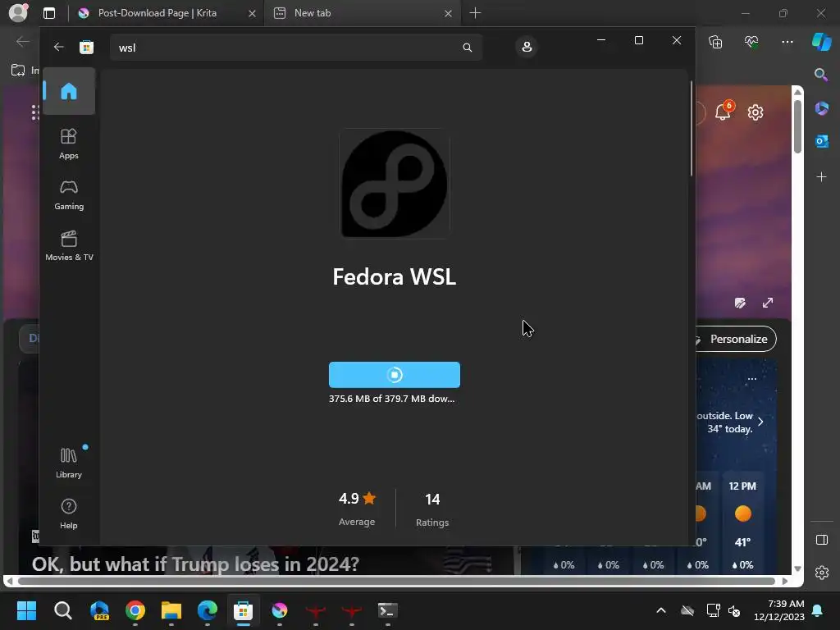840x630 pixels.
Task: Open Library in Store sidebar
Action: pyautogui.click(x=69, y=463)
